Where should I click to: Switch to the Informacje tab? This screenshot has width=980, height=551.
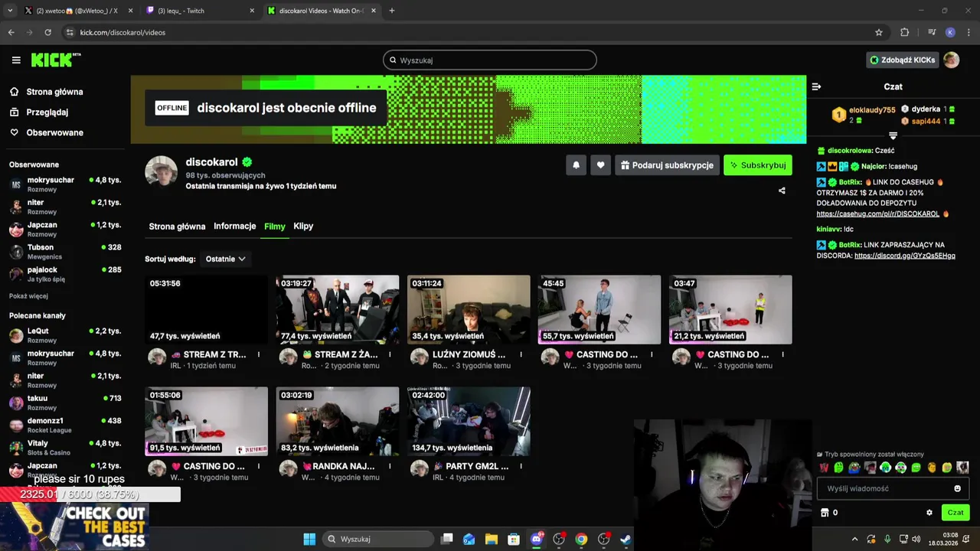pyautogui.click(x=235, y=227)
